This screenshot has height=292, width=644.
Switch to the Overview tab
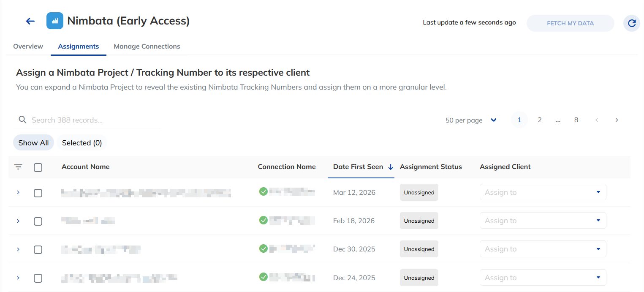[x=28, y=46]
